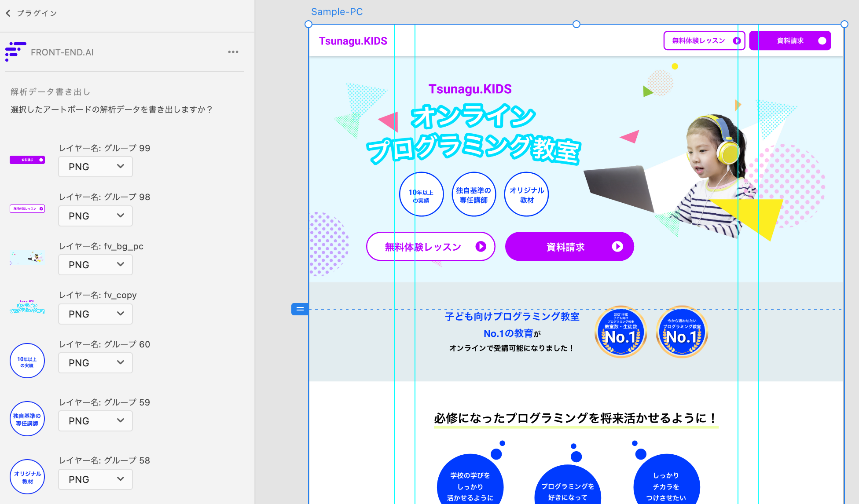Click the FRONT-END.AI logo icon

click(x=15, y=51)
